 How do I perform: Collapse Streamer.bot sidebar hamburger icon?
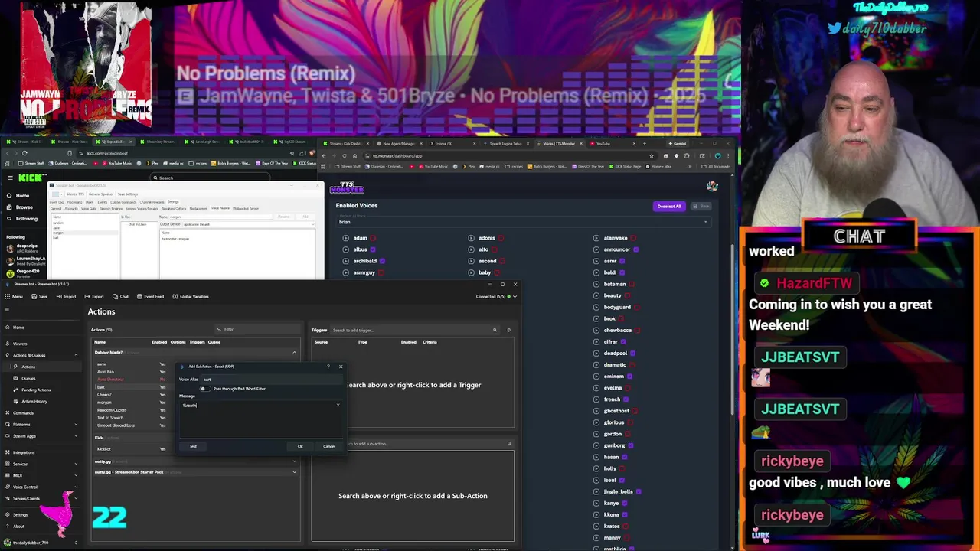point(7,310)
